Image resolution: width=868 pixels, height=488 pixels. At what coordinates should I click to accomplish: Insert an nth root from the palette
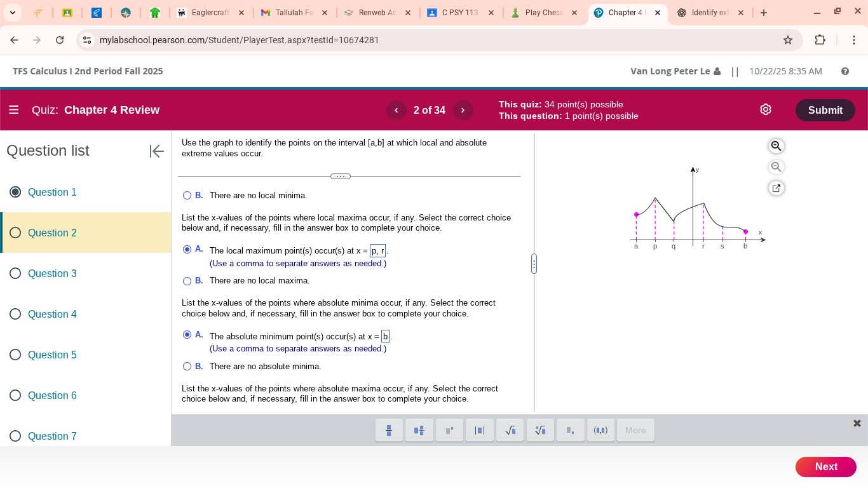[x=540, y=430]
